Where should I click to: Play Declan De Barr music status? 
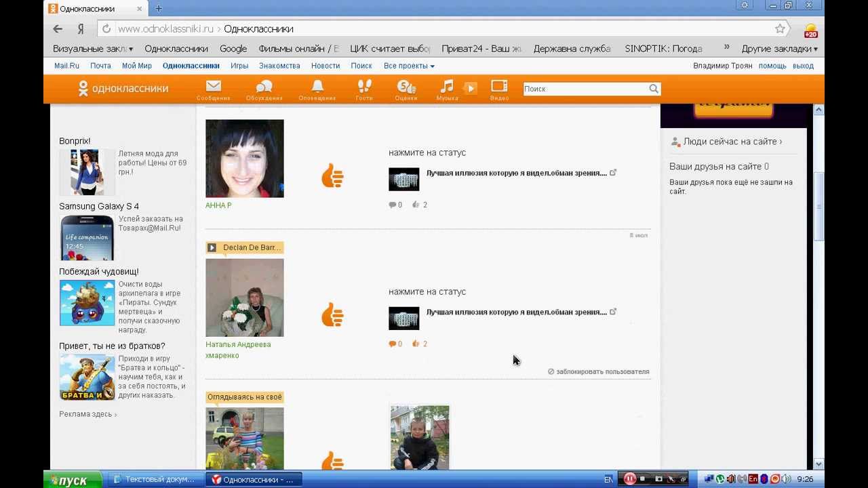(x=212, y=247)
